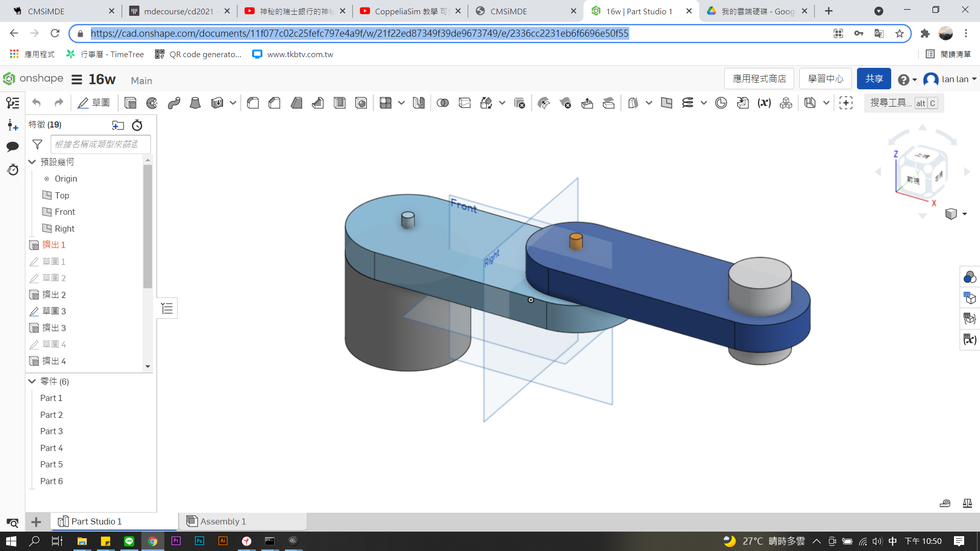This screenshot has width=980, height=551.
Task: Select the Thicken tool
Action: tap(217, 103)
